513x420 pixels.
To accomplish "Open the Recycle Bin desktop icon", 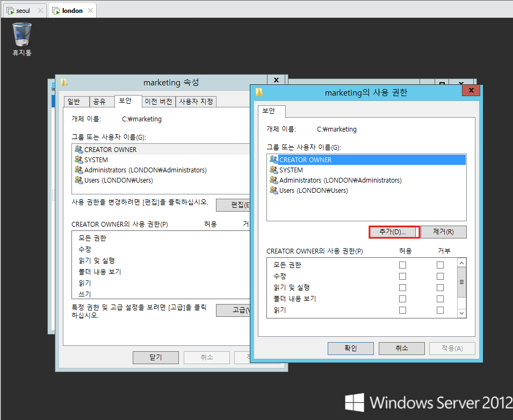I will click(22, 39).
